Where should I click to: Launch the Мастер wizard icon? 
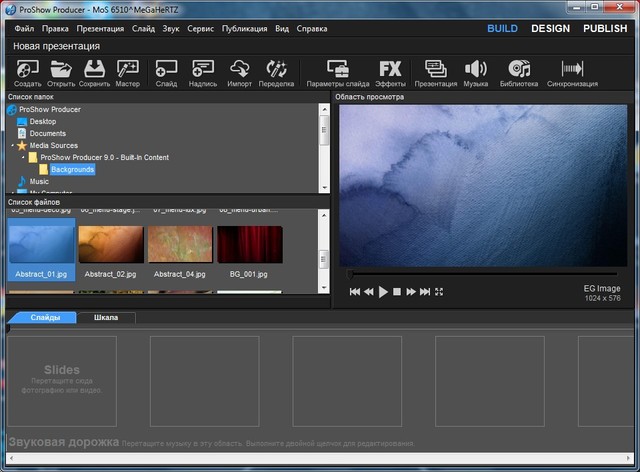127,70
